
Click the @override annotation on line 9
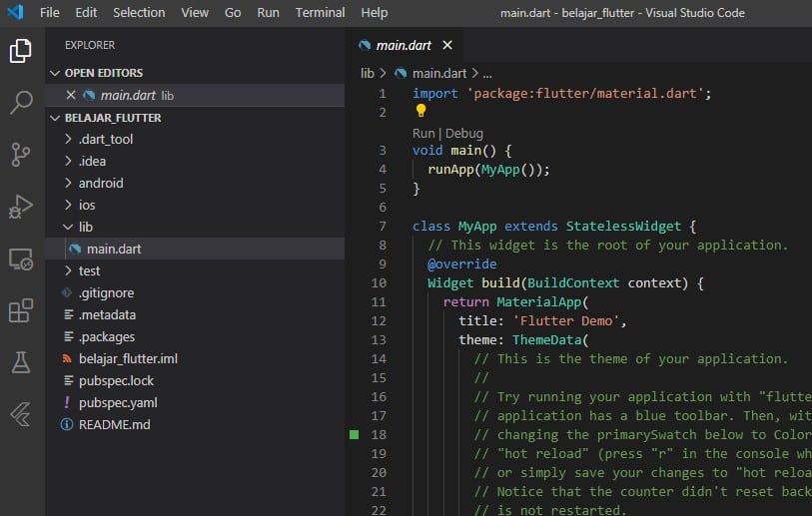point(461,263)
